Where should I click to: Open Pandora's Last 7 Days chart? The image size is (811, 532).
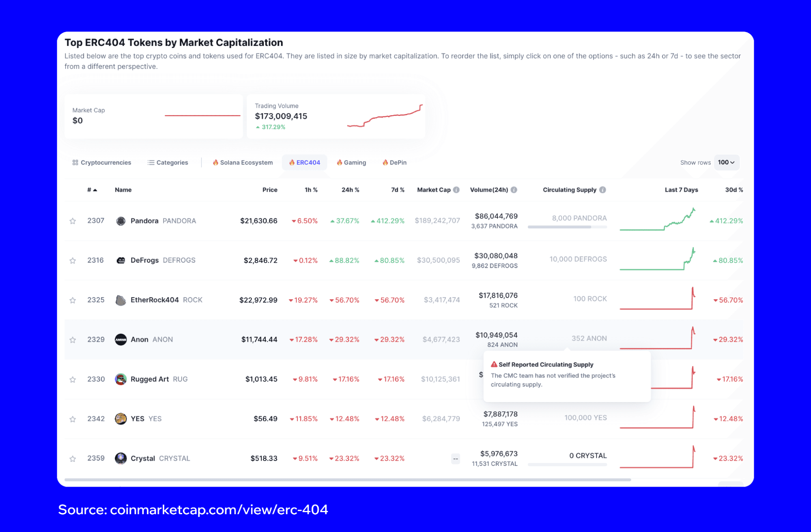click(x=658, y=219)
